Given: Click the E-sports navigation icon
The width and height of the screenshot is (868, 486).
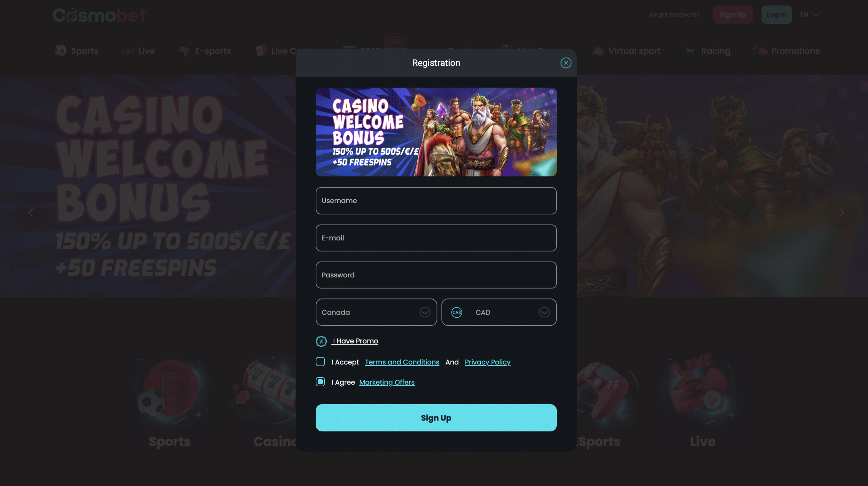Looking at the screenshot, I should 184,51.
